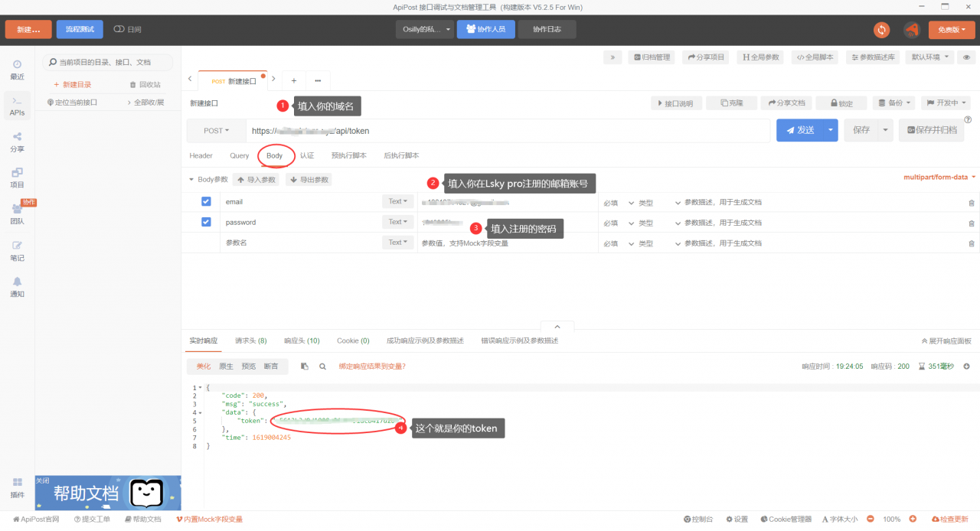Screen dimensions: 980x531
Task: Click the 流程测试 flow test button
Action: [80, 29]
